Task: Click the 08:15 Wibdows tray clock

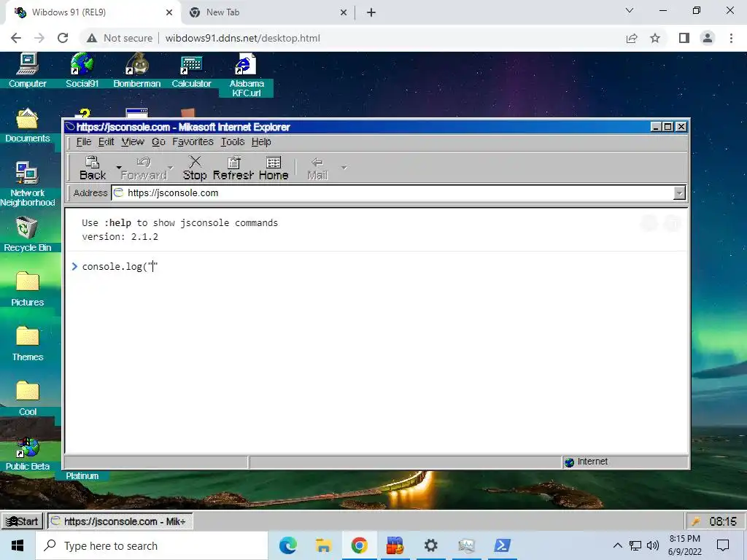Action: 722,521
